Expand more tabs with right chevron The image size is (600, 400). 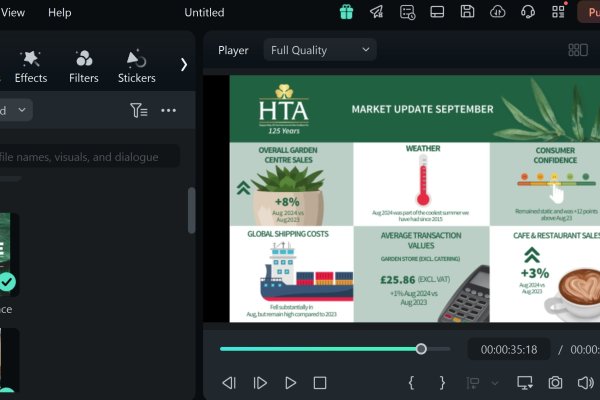pyautogui.click(x=184, y=64)
